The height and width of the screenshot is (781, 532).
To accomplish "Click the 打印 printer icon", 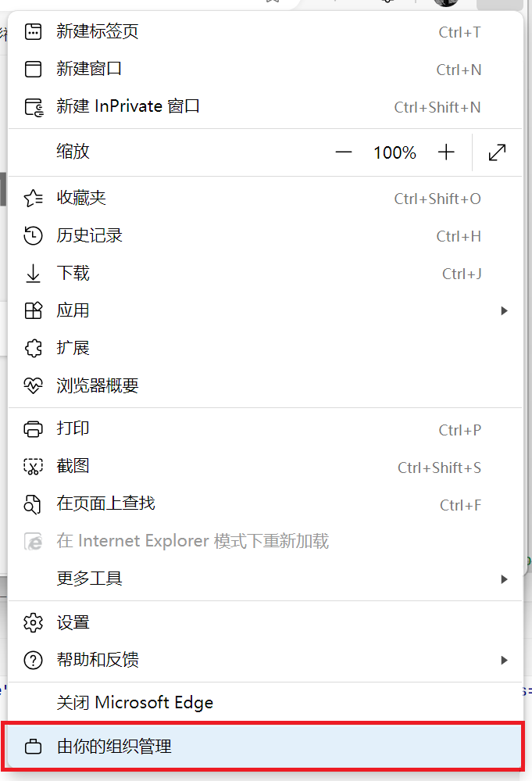I will 33,428.
